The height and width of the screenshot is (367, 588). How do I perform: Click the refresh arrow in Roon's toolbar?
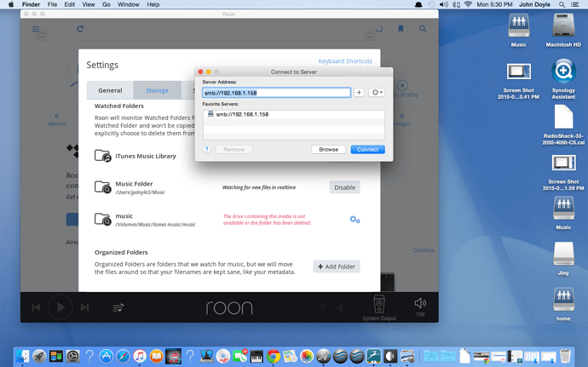(80, 29)
